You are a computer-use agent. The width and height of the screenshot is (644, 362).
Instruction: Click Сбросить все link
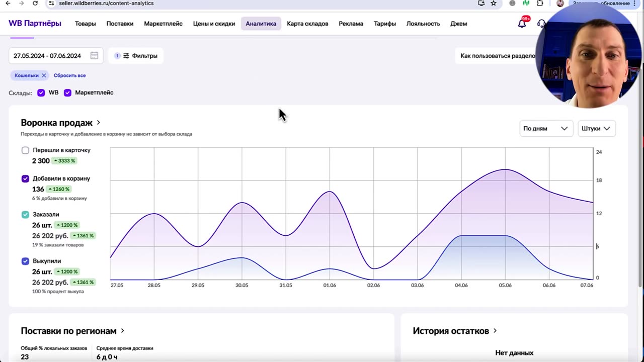69,75
